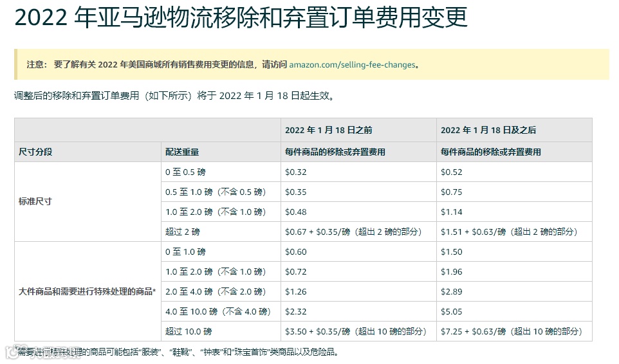619x364 pixels.
Task: Click the $0.48 fee value
Action: click(296, 212)
